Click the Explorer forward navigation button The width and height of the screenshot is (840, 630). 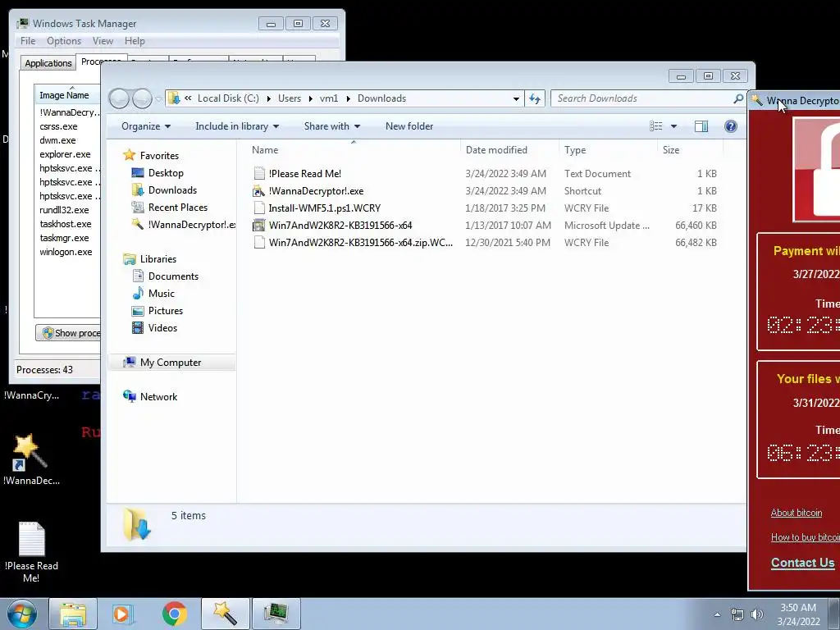click(142, 98)
